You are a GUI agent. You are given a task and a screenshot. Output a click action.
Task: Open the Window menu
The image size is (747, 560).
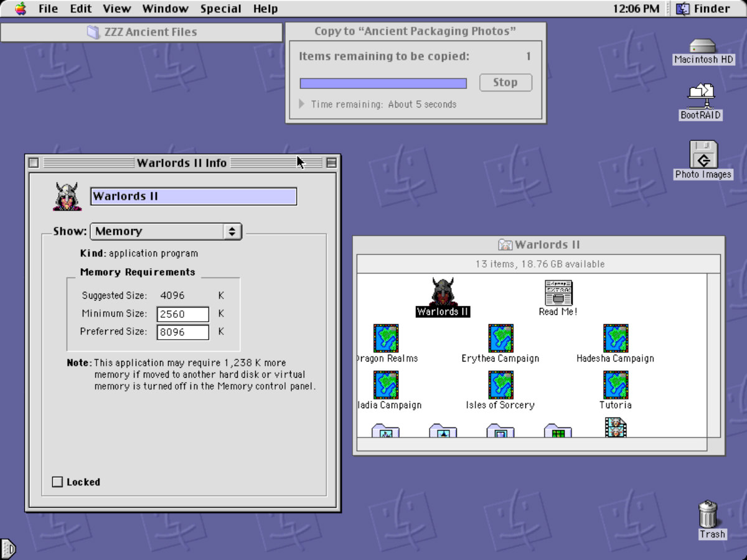click(166, 9)
